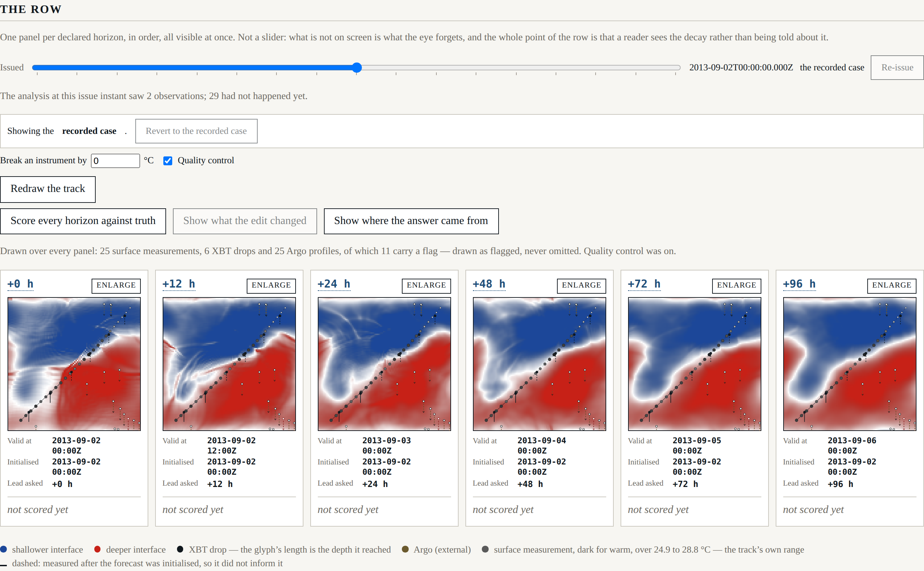The image size is (924, 571).
Task: Click the 'recorded case' bold text
Action: click(x=89, y=131)
